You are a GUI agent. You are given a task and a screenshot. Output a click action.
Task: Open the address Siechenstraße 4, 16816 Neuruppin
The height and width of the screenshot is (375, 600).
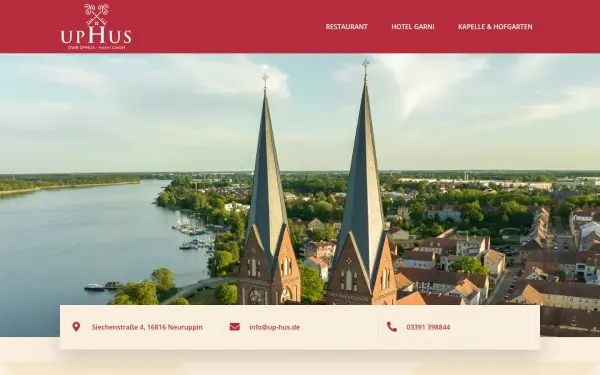point(147,327)
